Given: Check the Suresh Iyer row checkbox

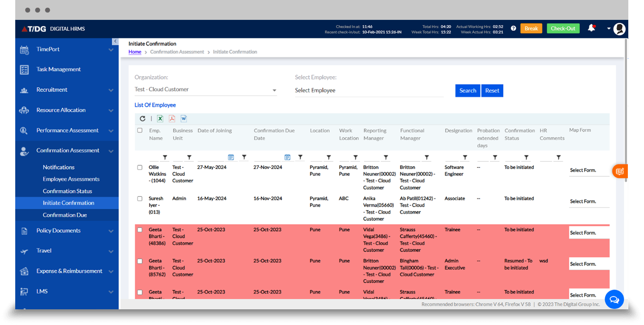Looking at the screenshot, I should (x=140, y=199).
